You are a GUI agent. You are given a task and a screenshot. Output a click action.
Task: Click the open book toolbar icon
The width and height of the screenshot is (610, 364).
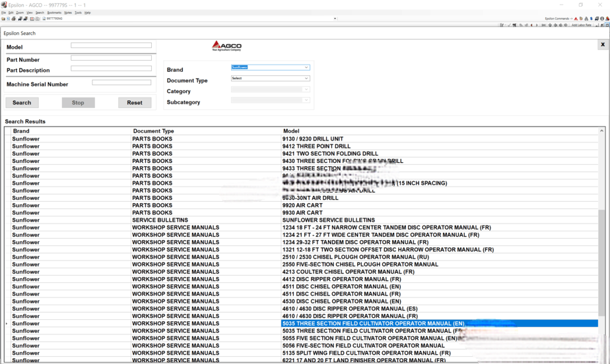point(38,18)
